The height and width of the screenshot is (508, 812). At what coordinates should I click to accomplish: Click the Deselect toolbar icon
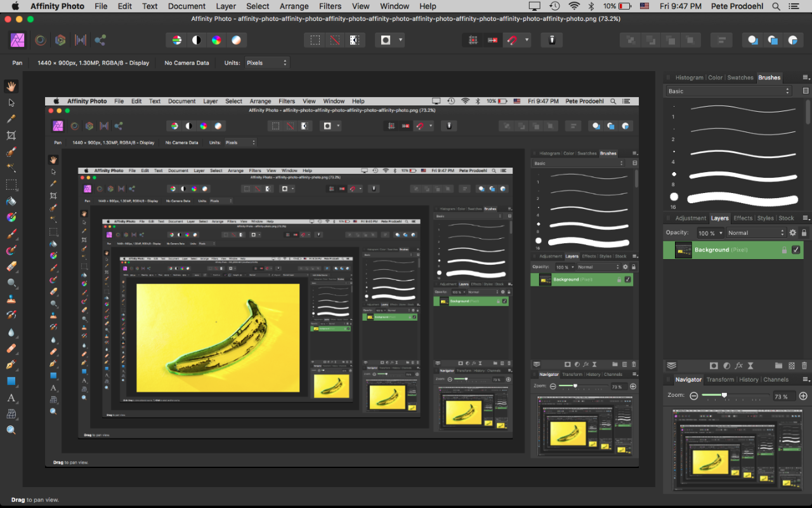click(334, 40)
